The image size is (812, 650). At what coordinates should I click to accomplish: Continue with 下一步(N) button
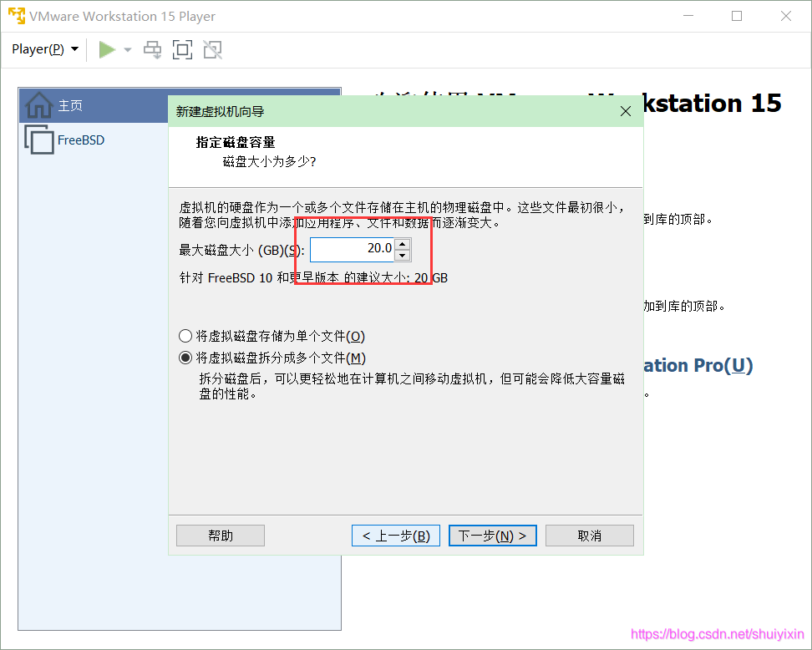tap(493, 536)
